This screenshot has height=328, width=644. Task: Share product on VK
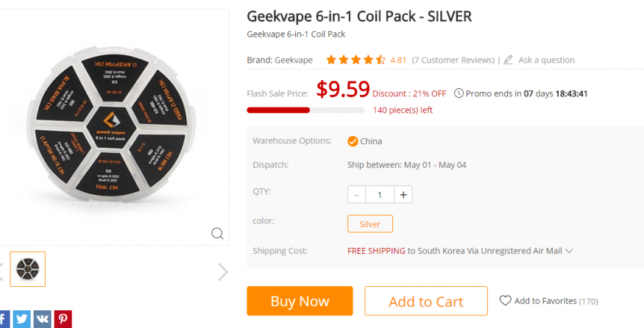tap(42, 319)
